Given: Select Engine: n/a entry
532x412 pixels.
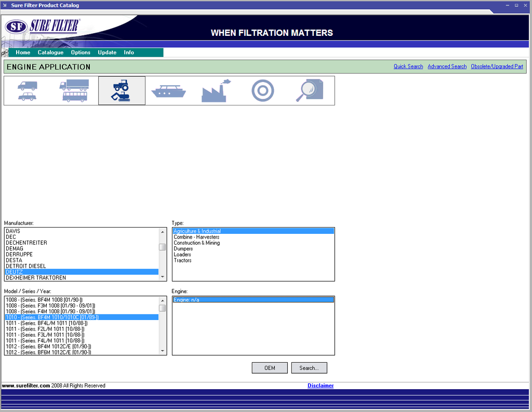Looking at the screenshot, I should pyautogui.click(x=254, y=300).
